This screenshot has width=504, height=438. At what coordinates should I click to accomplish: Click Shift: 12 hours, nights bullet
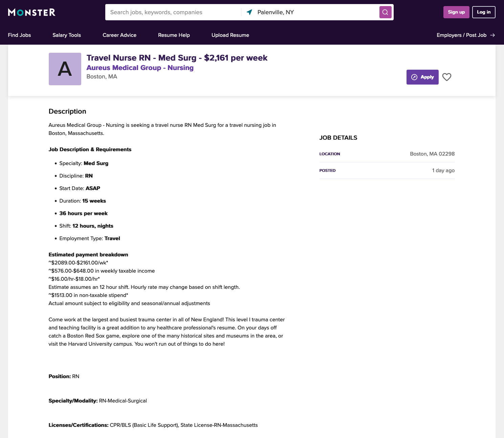[86, 226]
